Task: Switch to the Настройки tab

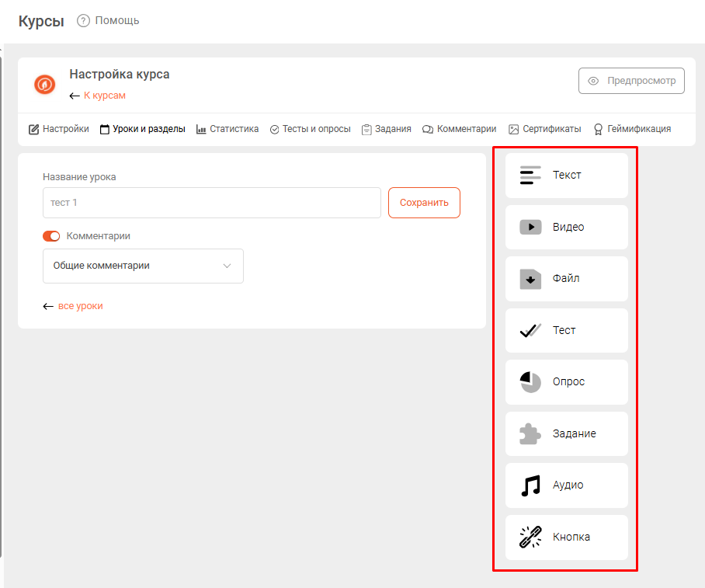Action: point(59,129)
